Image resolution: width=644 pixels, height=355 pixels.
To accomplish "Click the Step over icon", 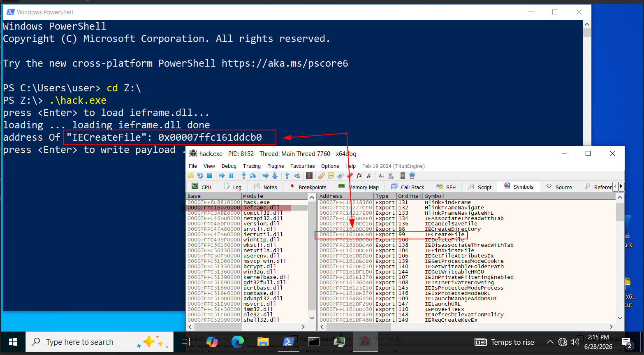I will click(253, 176).
